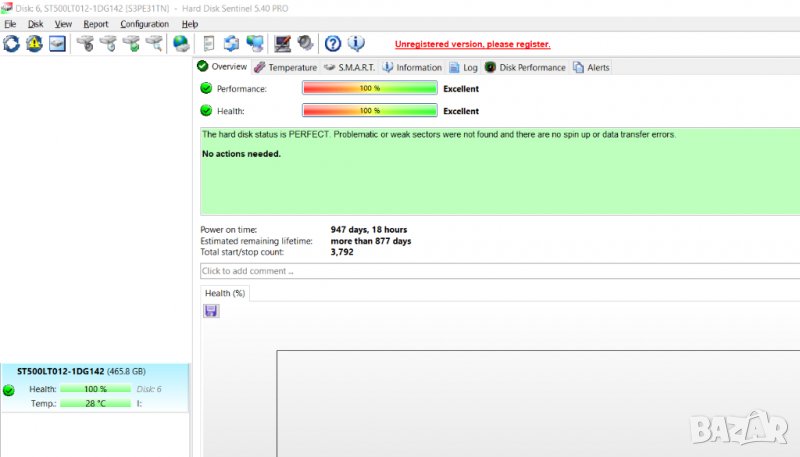Open the Disk menu
The image size is (800, 457).
[x=35, y=24]
